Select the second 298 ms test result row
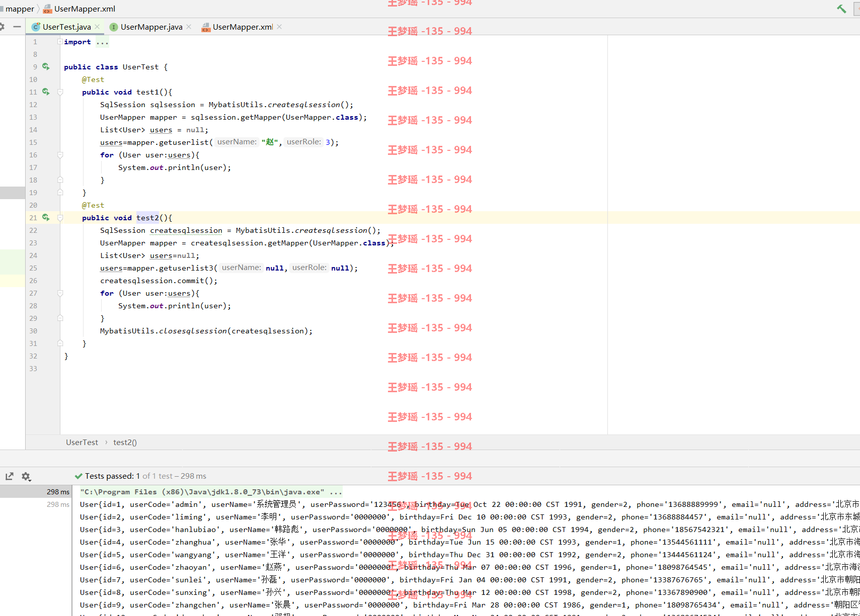The height and width of the screenshot is (616, 860). click(35, 504)
